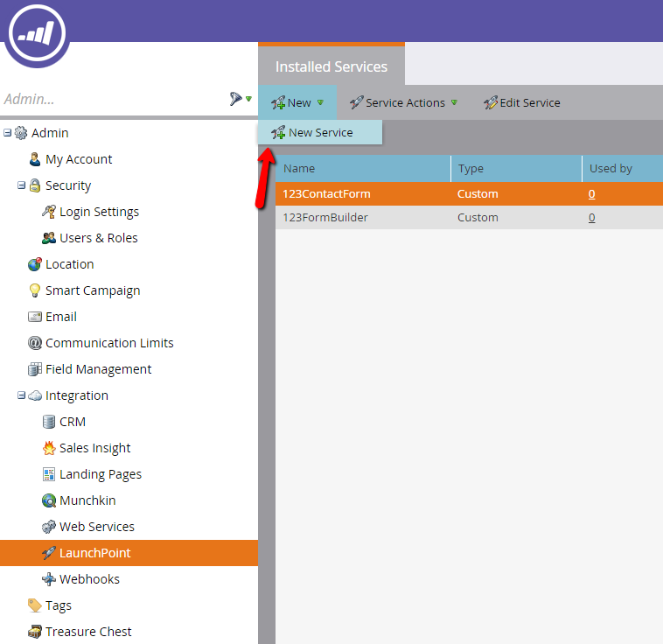Click the Admin gear icon
Viewport: 663px width, 644px height.
coord(21,133)
